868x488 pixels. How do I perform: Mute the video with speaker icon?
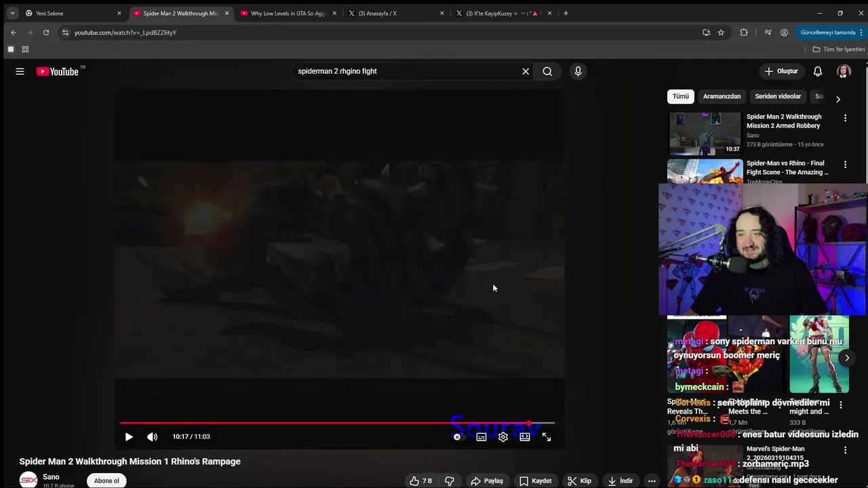coord(153,437)
